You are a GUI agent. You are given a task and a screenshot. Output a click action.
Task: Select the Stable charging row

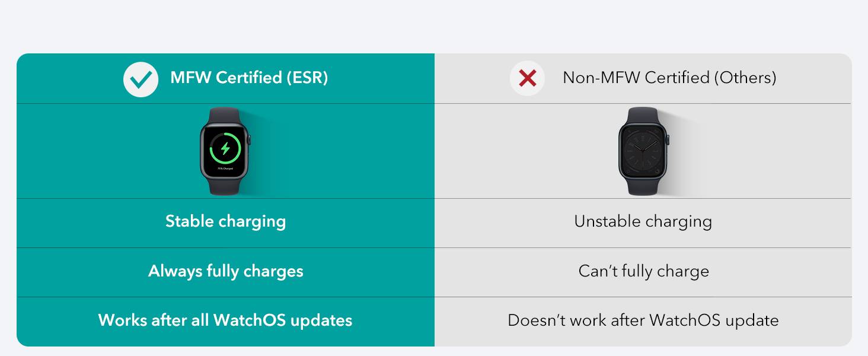click(225, 221)
